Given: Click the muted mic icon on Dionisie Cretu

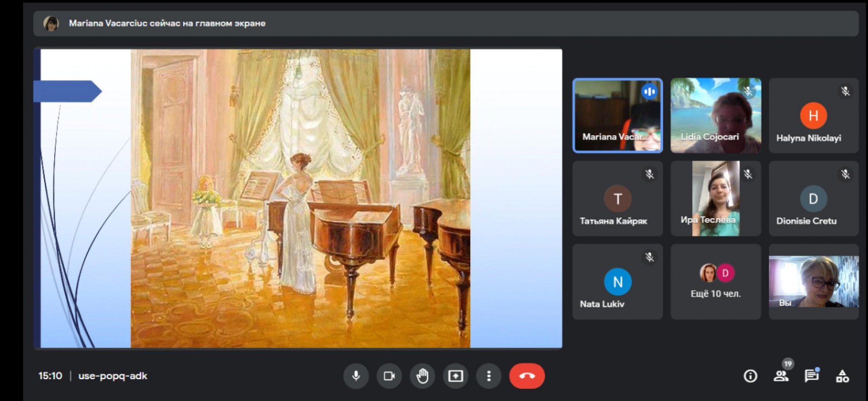Looking at the screenshot, I should click(845, 174).
